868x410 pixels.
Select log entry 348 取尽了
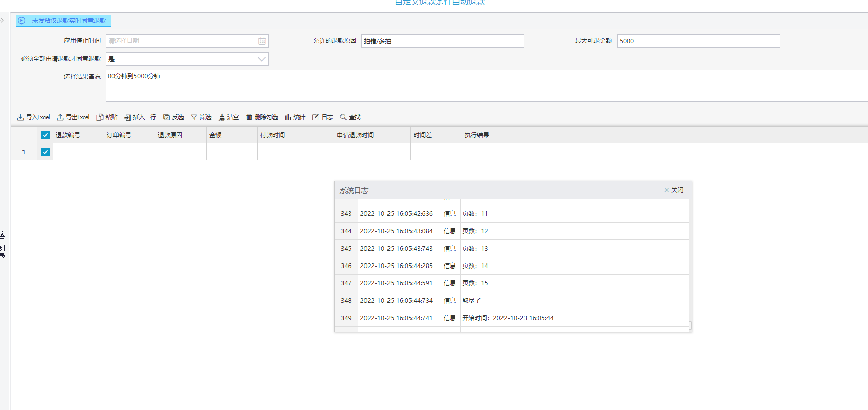(x=512, y=301)
